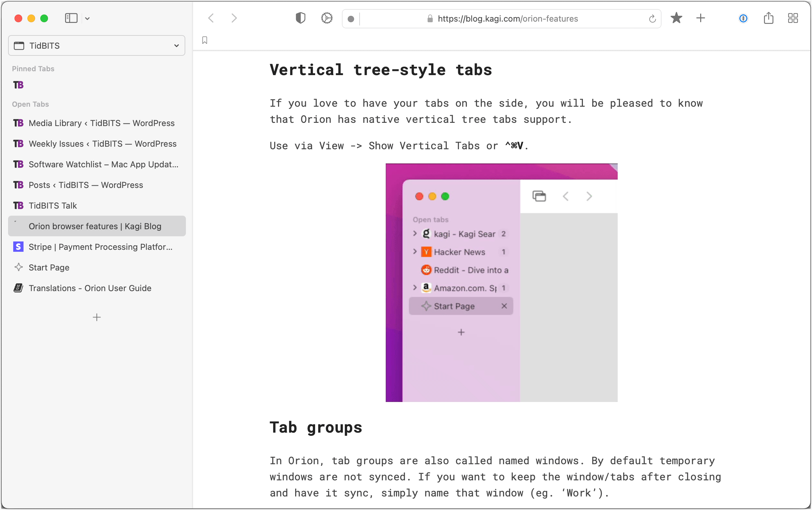Click the bookmark flag icon below the toolbar
The height and width of the screenshot is (510, 812).
tap(205, 40)
